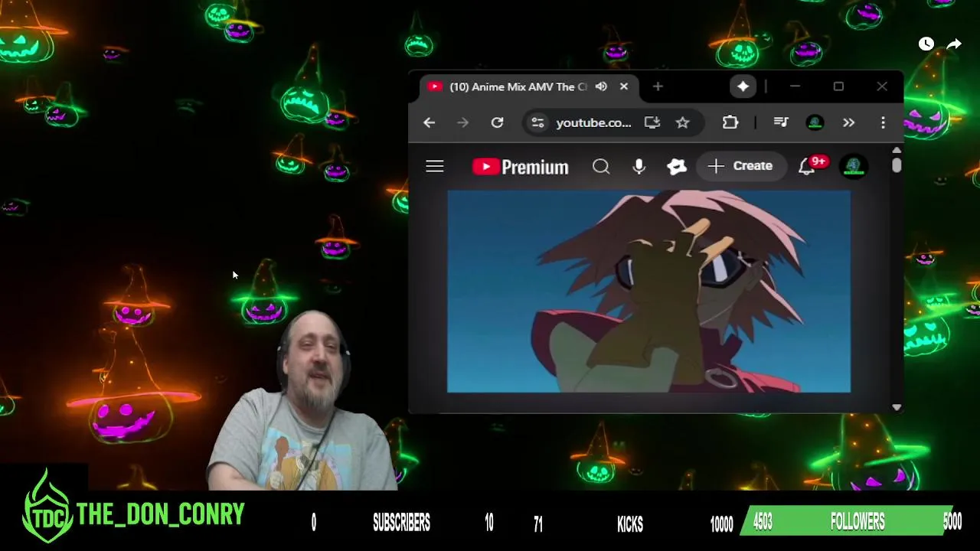980x551 pixels.
Task: Open the green browser profile avatar
Action: tap(815, 122)
